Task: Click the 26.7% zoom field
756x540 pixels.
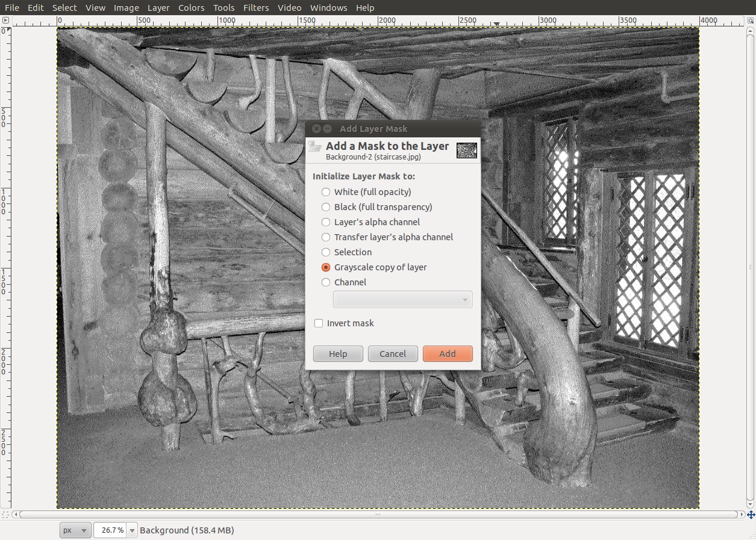Action: pos(111,530)
